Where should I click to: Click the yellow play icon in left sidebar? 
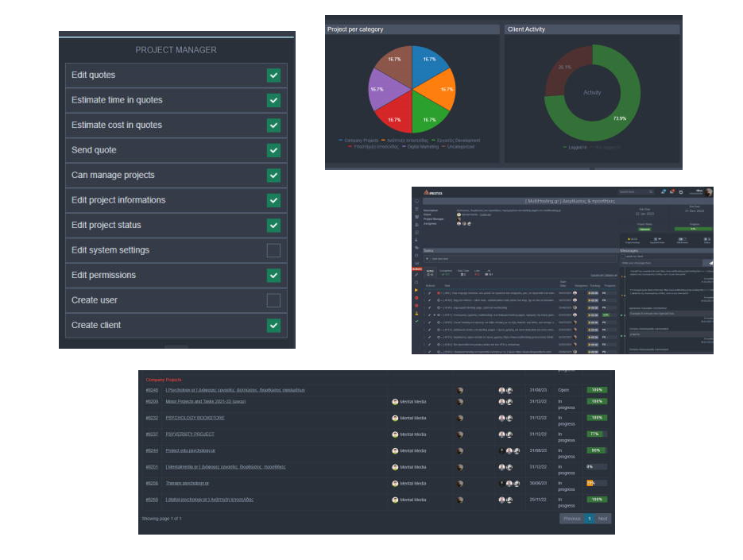click(416, 290)
